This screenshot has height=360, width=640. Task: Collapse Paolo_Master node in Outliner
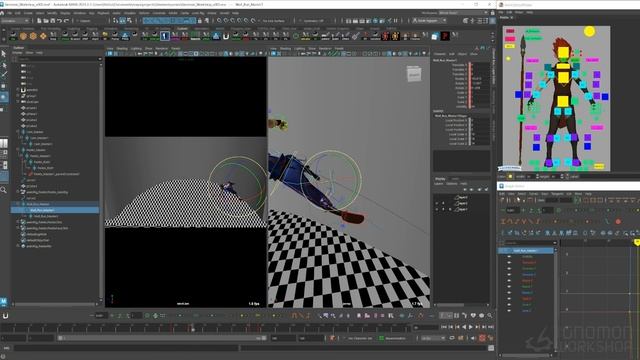click(18, 150)
